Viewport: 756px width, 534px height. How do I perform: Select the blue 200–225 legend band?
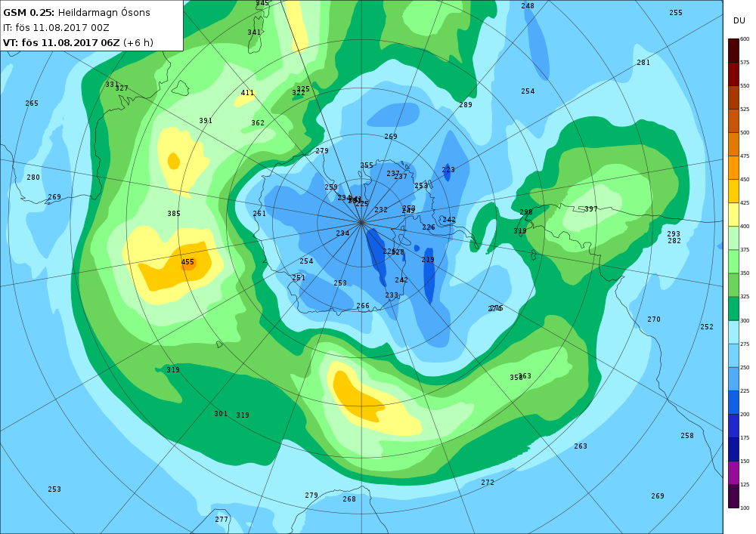733,403
